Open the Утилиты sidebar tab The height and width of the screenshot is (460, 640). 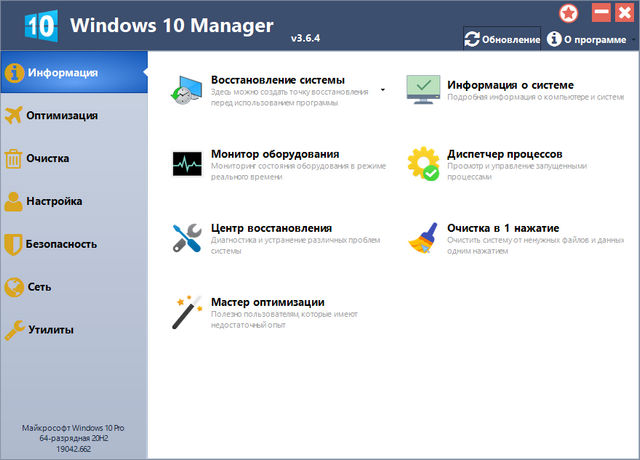pyautogui.click(x=51, y=330)
